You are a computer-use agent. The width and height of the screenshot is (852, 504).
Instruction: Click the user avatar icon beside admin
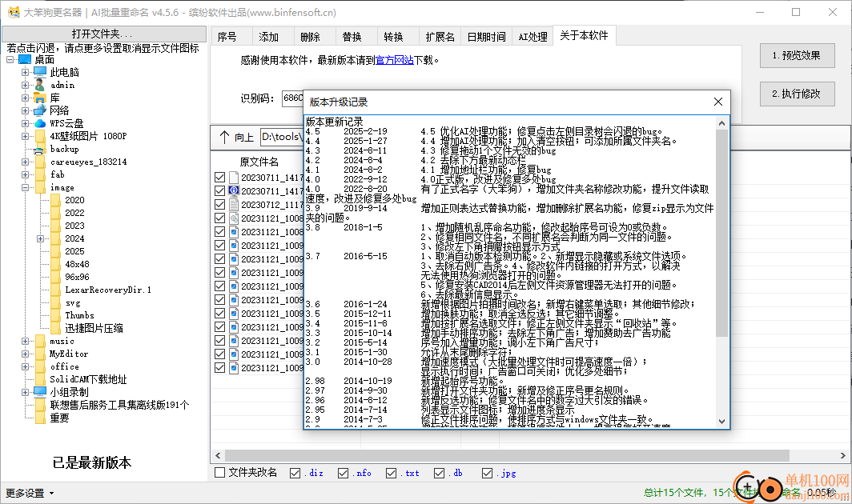pos(40,85)
